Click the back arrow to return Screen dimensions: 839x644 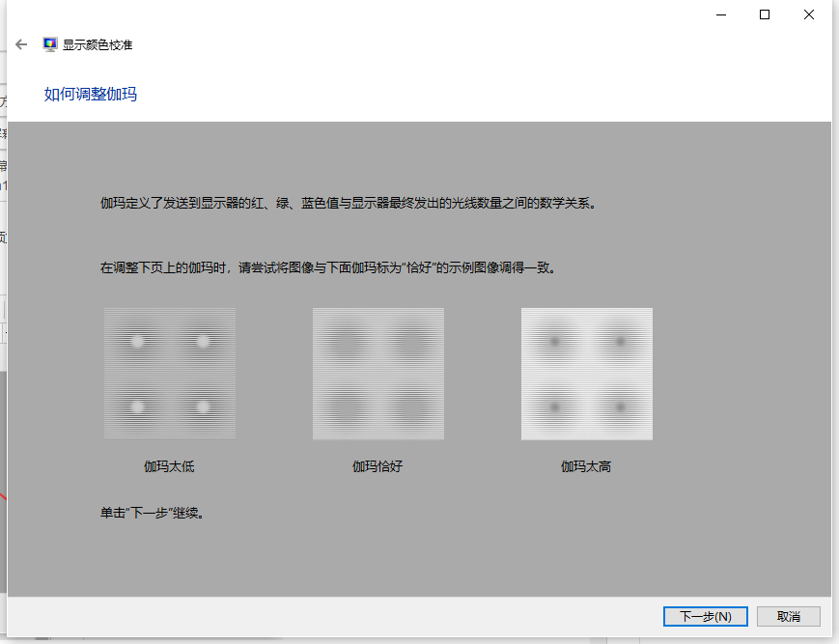point(20,42)
